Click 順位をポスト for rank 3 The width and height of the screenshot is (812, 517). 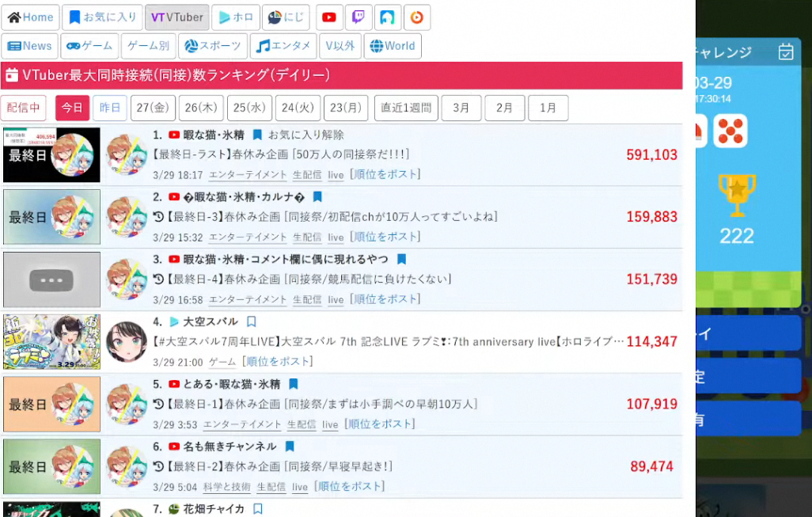[385, 299]
